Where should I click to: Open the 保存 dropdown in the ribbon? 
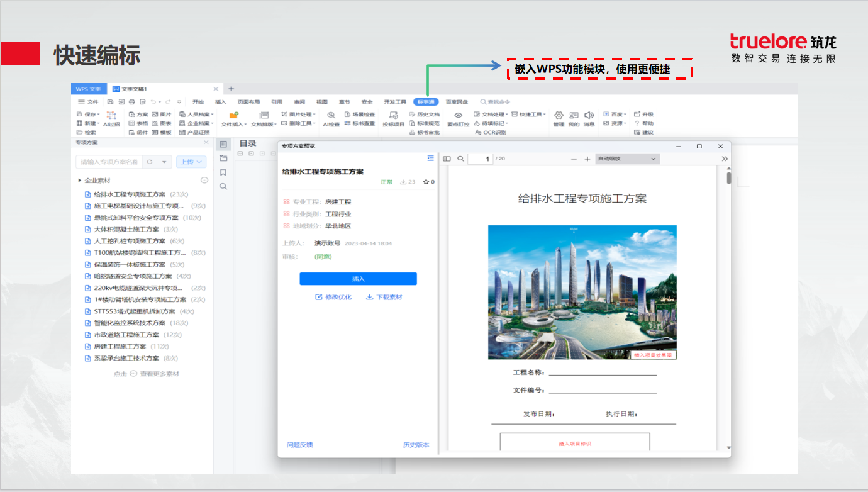pos(87,115)
